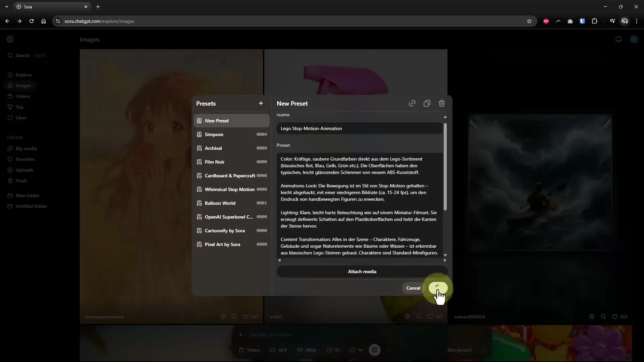Copy preset link icon
The width and height of the screenshot is (644, 362).
click(x=412, y=104)
